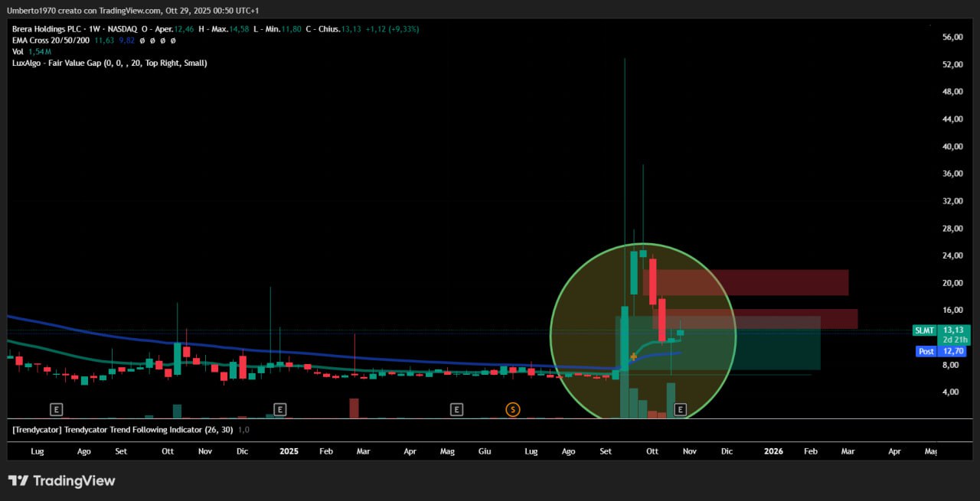
Task: Click the 40,00 price axis label
Action: click(x=952, y=147)
